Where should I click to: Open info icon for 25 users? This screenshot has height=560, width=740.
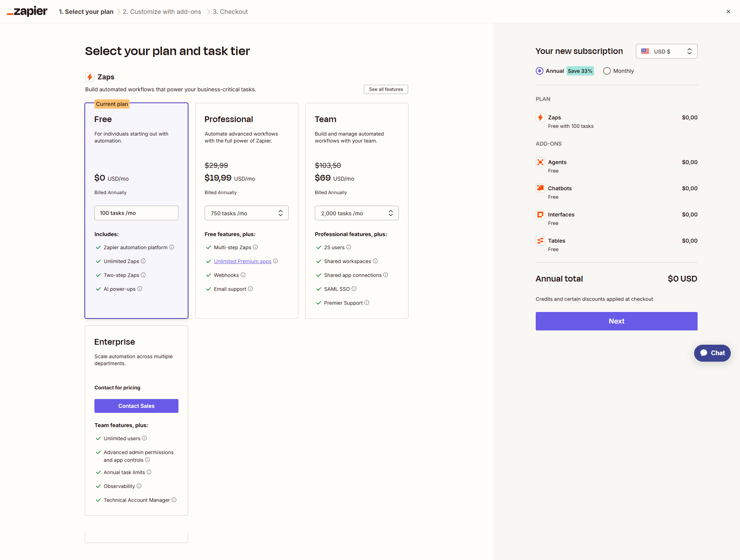[x=349, y=247]
